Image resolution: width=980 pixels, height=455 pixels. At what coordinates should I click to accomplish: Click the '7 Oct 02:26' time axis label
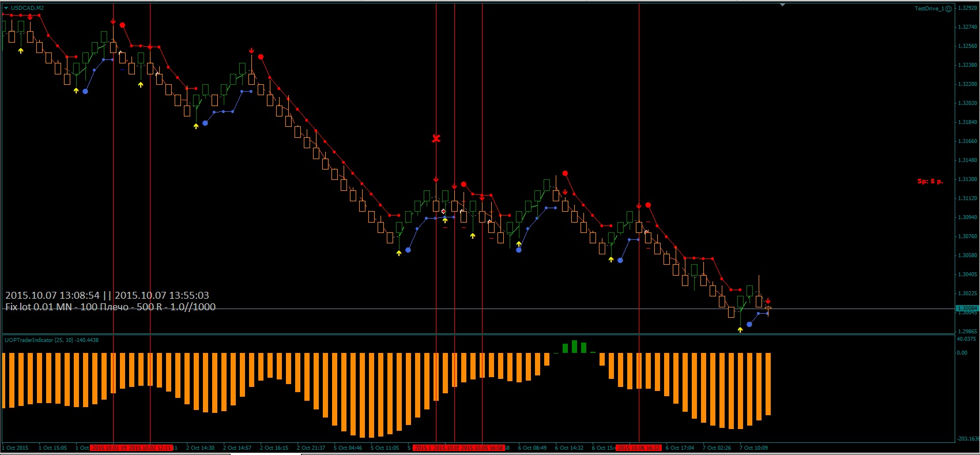point(717,448)
